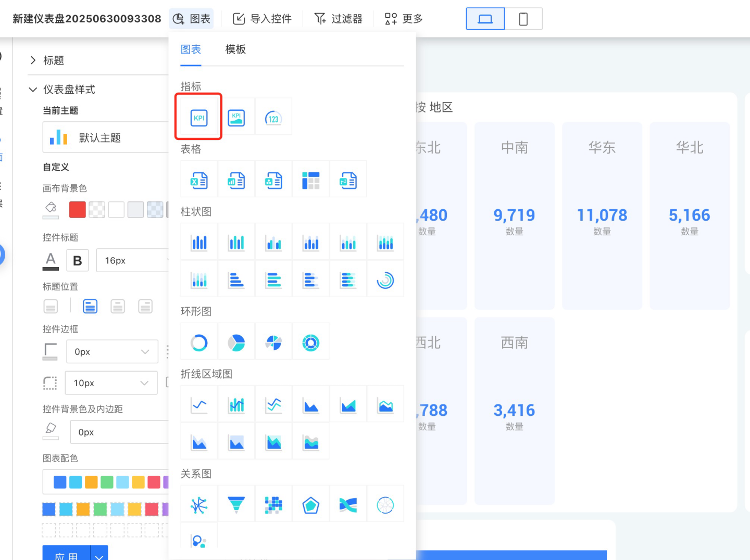Choose the donut ring chart
This screenshot has width=750, height=560.
[199, 342]
